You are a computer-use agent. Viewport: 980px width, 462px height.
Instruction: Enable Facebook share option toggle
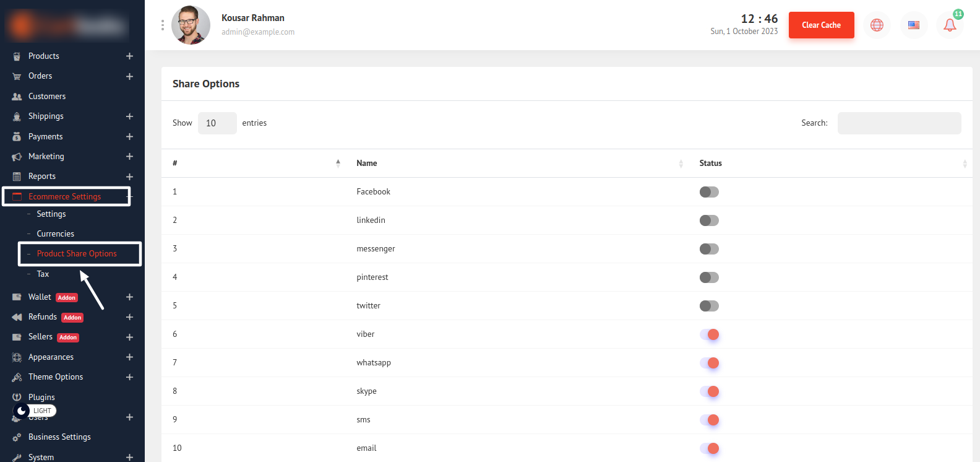[x=709, y=192]
